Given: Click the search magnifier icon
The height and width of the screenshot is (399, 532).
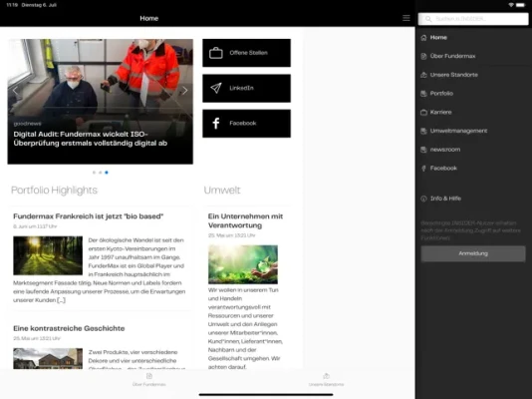Looking at the screenshot, I should (x=428, y=19).
